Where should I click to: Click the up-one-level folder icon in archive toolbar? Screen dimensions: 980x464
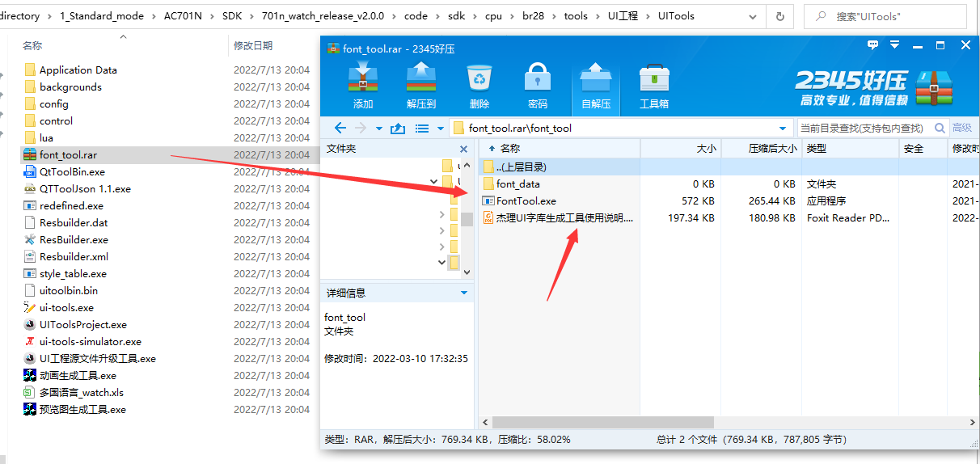coord(397,128)
